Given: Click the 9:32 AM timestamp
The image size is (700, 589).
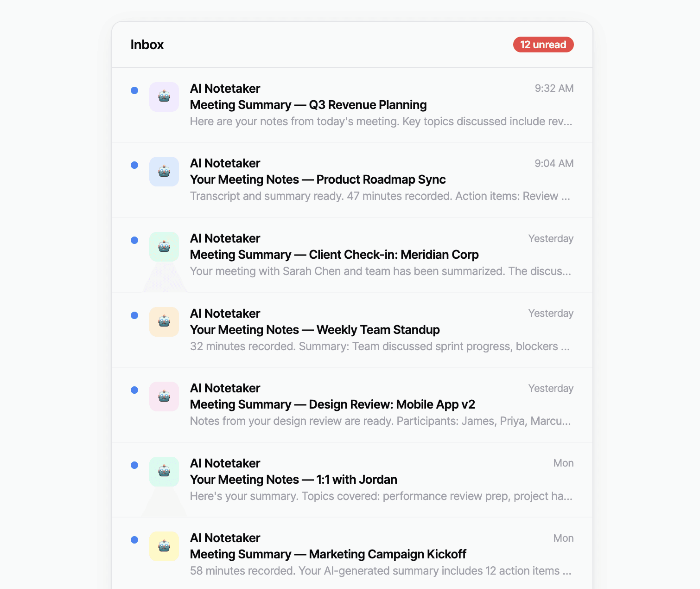Looking at the screenshot, I should [x=554, y=88].
